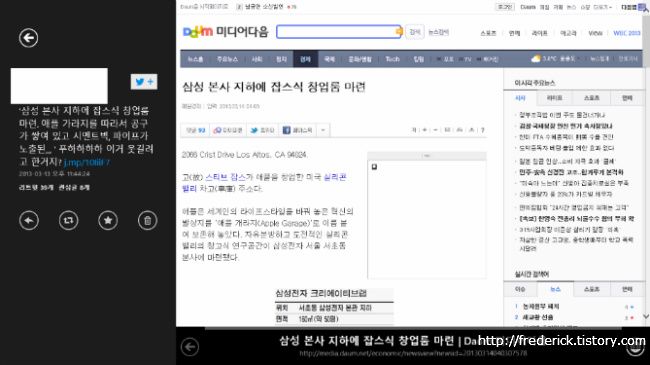Click the scrollbar down arrow at right
Viewport: 650px width, 365px height.
(x=646, y=316)
